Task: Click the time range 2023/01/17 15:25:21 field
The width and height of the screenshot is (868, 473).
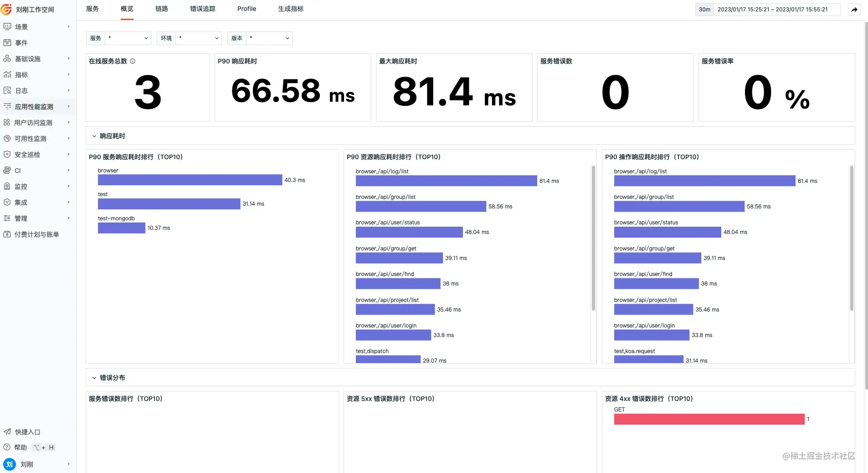Action: pos(777,10)
